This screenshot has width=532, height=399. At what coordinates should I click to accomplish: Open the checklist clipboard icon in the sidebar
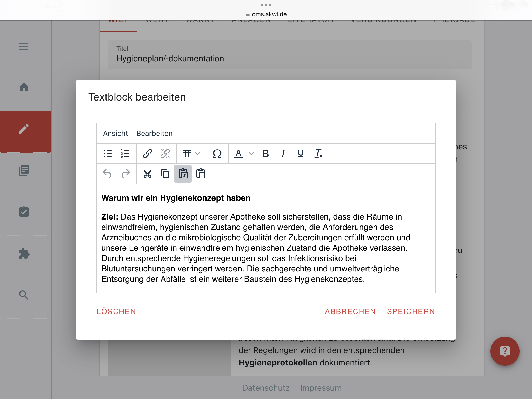24,212
